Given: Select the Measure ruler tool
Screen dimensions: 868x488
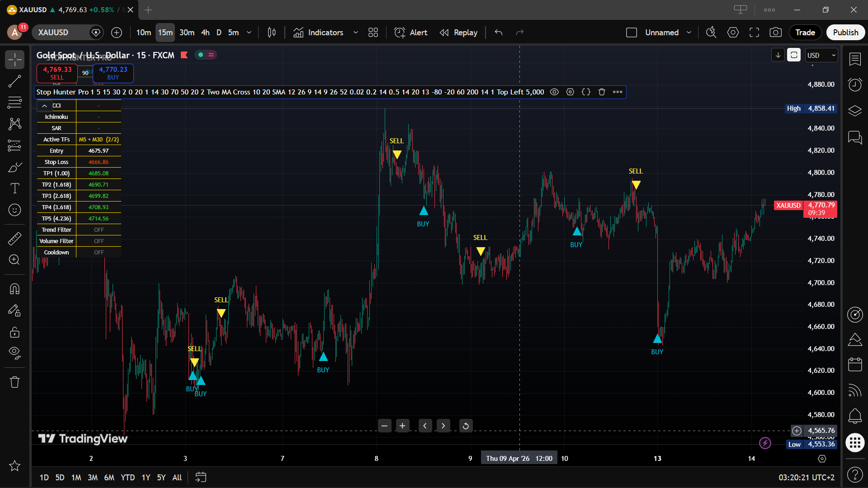Looking at the screenshot, I should (15, 239).
